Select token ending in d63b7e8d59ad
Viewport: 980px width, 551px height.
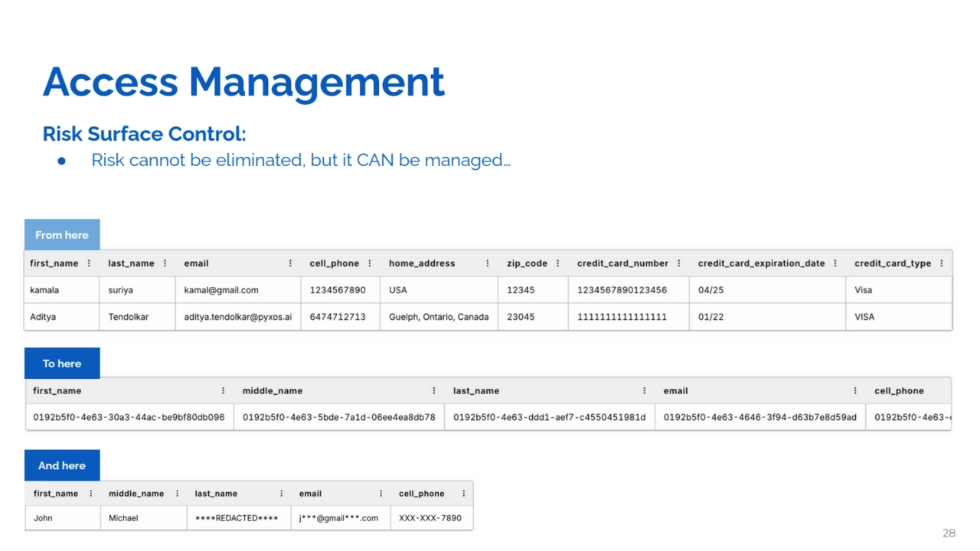[760, 417]
